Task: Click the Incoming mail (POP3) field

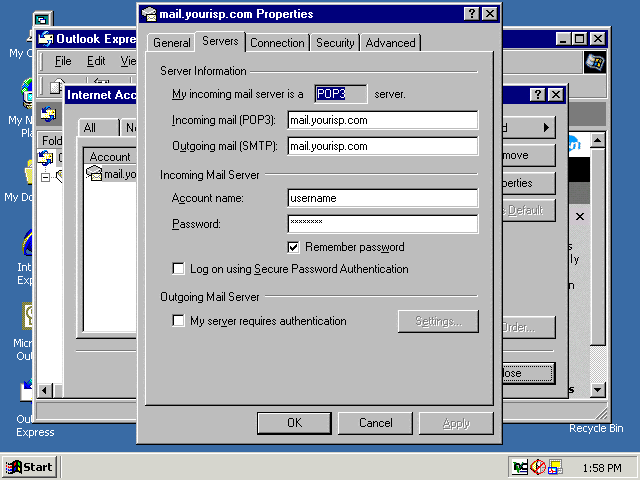Action: (382, 120)
